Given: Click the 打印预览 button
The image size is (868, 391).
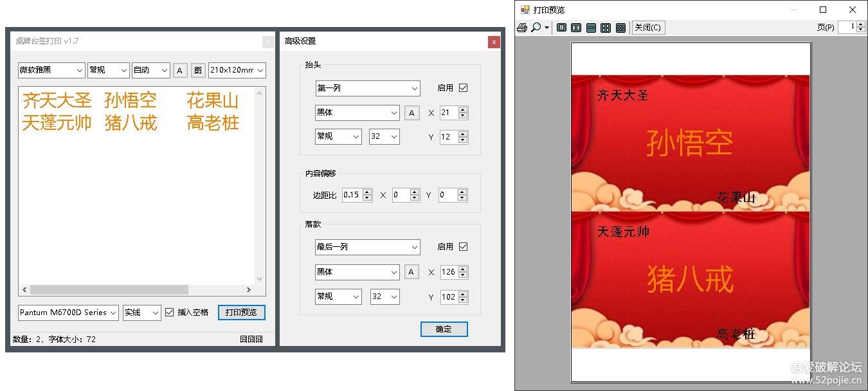Looking at the screenshot, I should (241, 313).
